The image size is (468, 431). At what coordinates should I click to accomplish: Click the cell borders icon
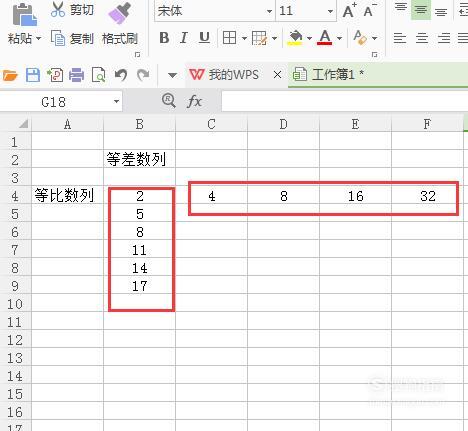[x=229, y=38]
